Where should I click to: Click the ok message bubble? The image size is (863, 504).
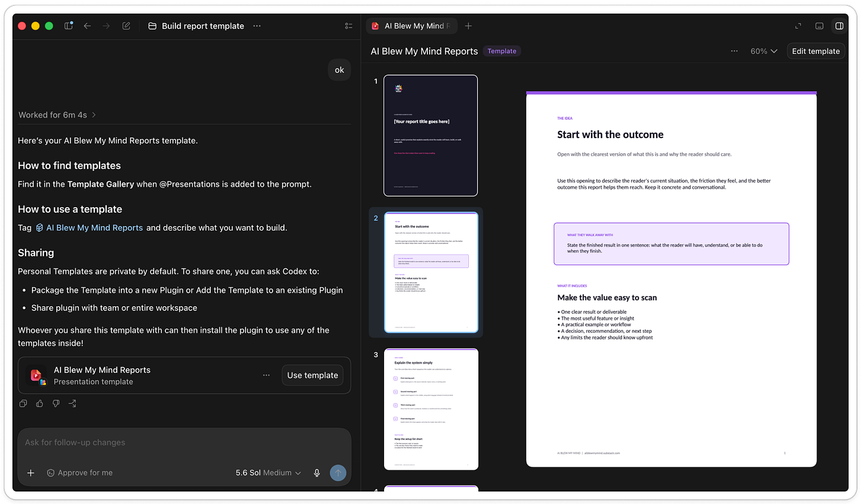(339, 70)
